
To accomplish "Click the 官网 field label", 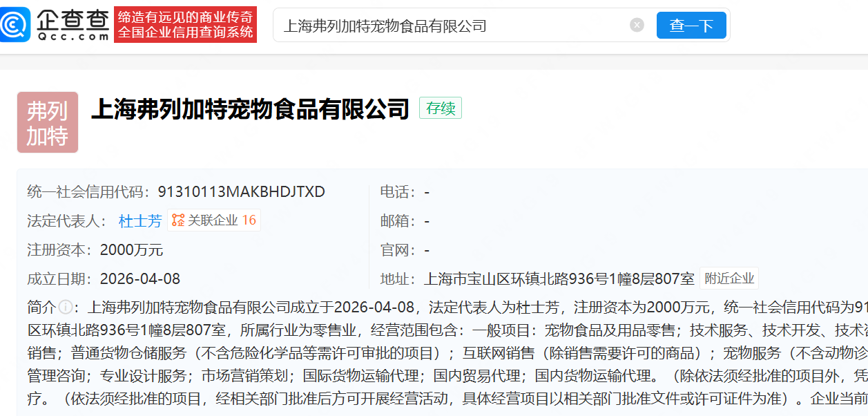I will [x=398, y=249].
